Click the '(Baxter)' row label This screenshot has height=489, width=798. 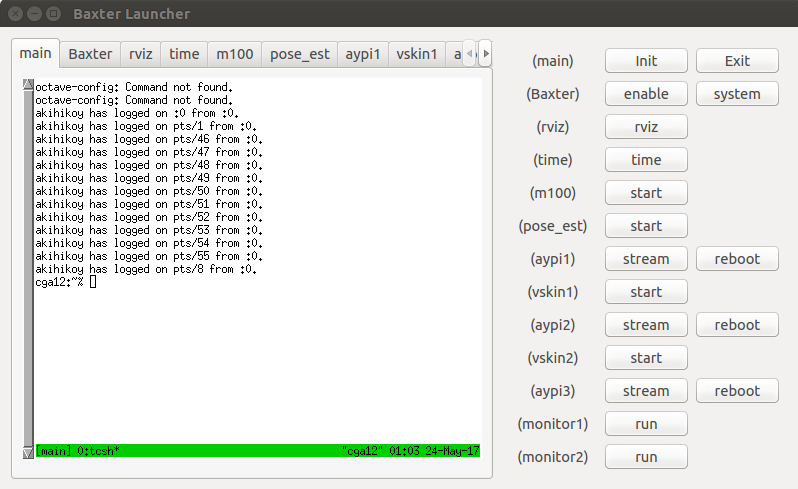tap(553, 94)
